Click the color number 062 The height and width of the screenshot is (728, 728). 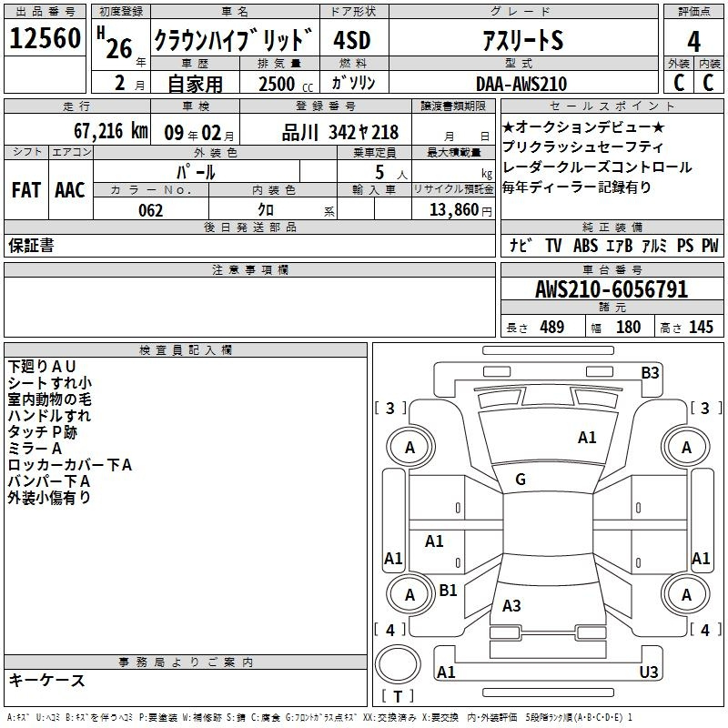[x=150, y=210]
